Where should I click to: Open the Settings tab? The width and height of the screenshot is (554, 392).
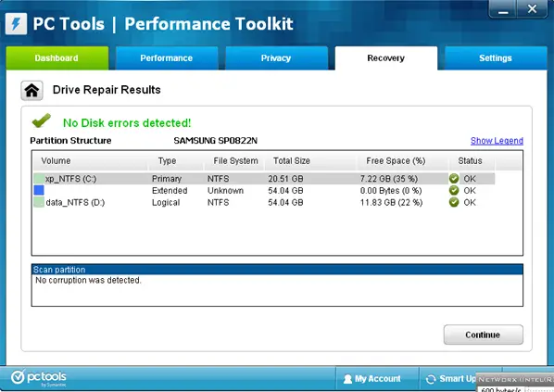pyautogui.click(x=496, y=58)
